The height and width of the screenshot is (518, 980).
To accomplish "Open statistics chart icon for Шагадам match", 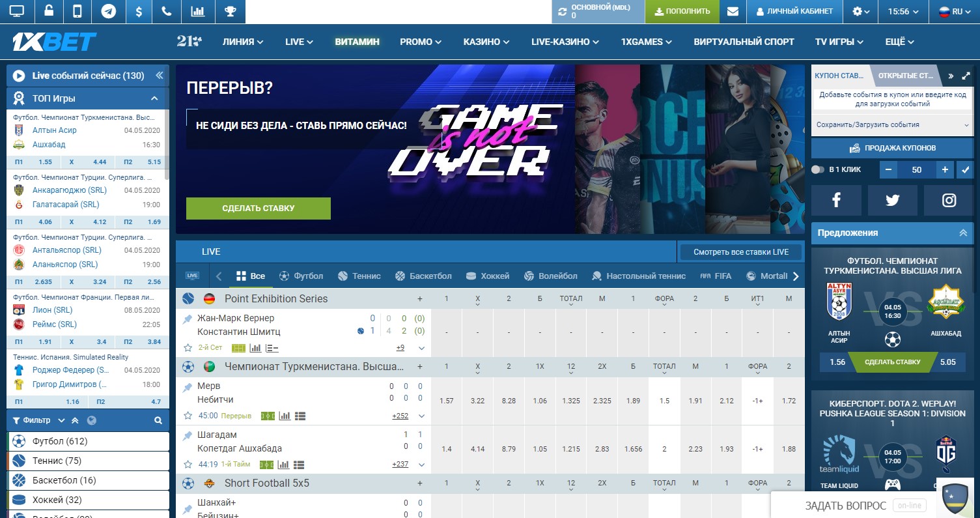I will point(284,465).
